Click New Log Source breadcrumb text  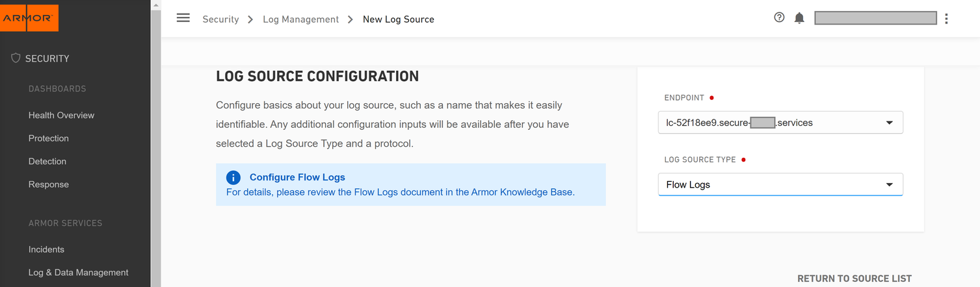tap(398, 19)
